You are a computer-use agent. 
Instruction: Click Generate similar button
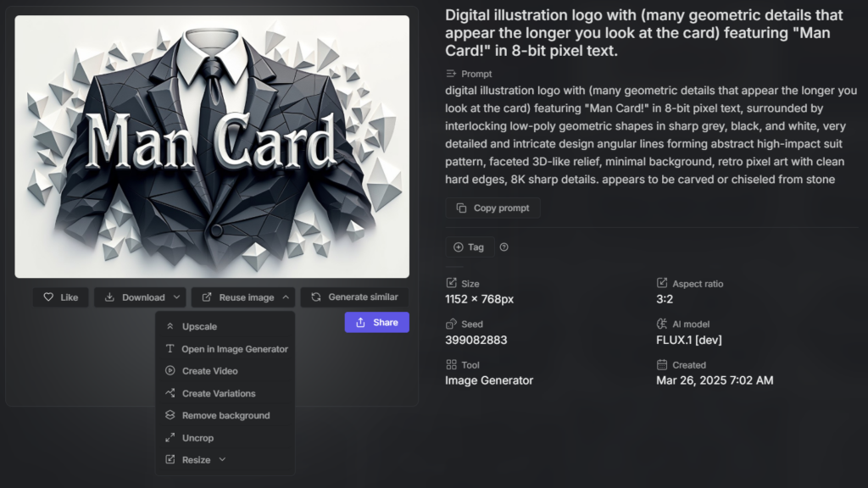(x=354, y=297)
